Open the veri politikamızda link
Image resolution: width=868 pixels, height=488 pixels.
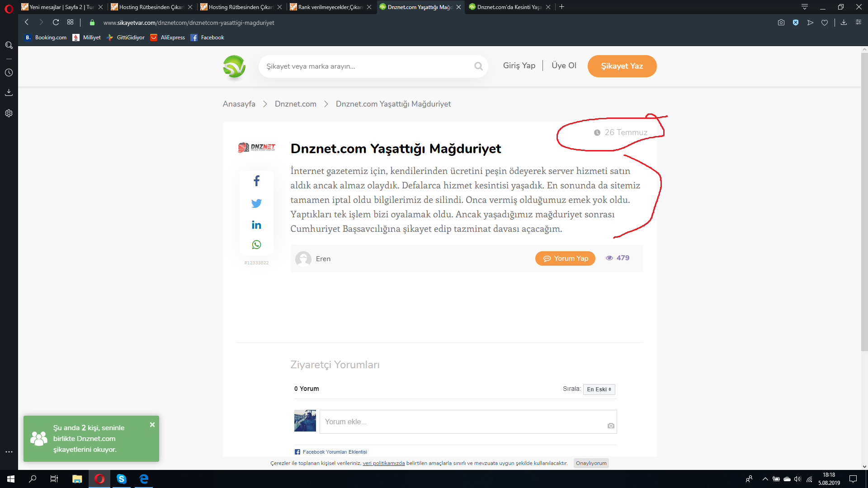pos(383,463)
